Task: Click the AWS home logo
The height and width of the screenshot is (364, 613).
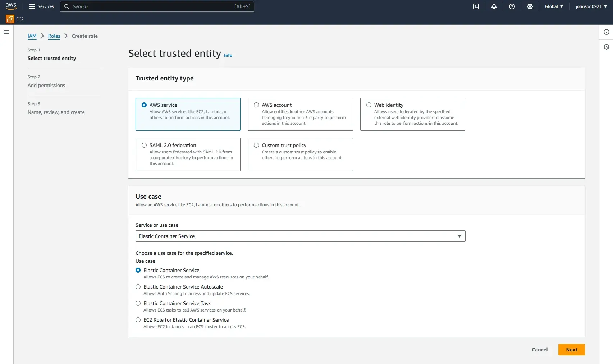Action: (11, 6)
